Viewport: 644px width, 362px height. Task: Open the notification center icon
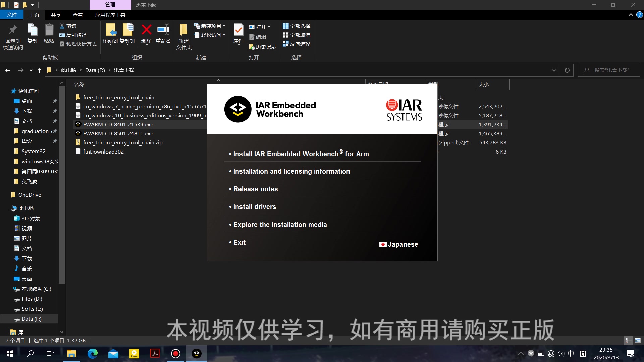click(630, 354)
